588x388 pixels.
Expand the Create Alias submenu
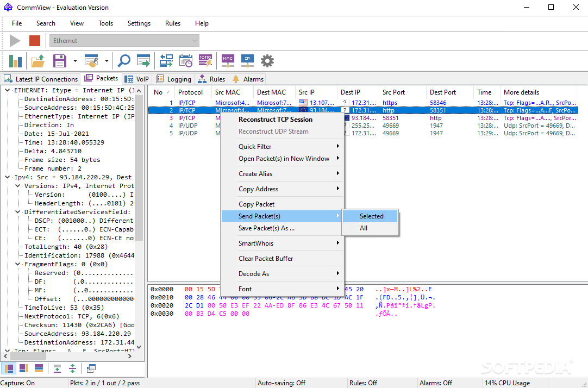(x=282, y=174)
